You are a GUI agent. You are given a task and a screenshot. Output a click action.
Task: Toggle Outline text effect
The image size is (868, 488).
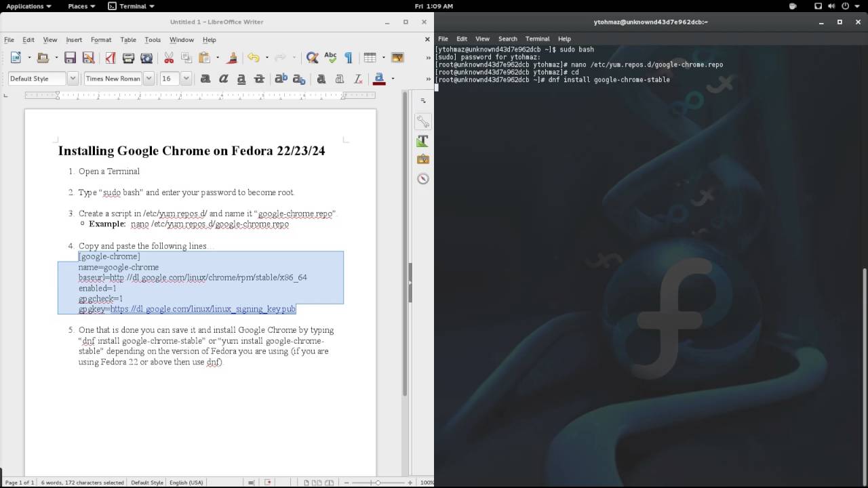pos(339,79)
